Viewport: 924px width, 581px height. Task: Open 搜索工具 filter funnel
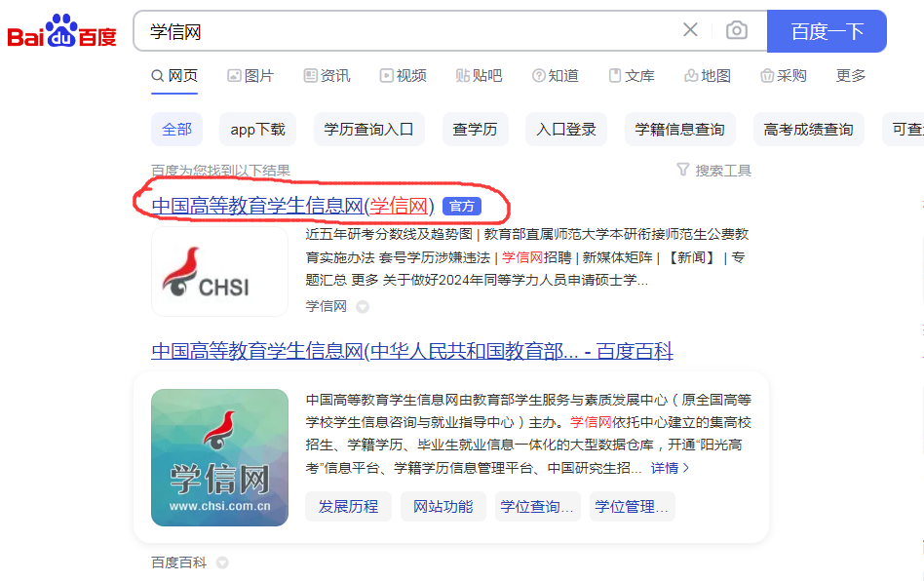pyautogui.click(x=714, y=171)
